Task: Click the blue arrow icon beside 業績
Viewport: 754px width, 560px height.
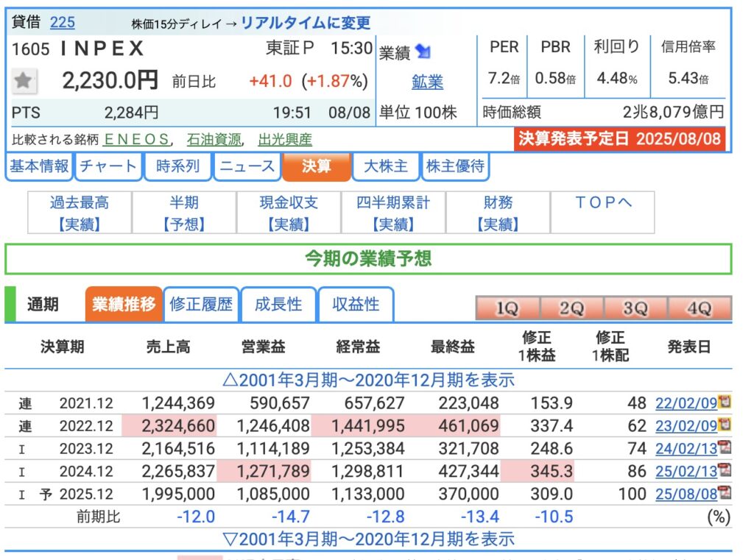Action: 423,51
